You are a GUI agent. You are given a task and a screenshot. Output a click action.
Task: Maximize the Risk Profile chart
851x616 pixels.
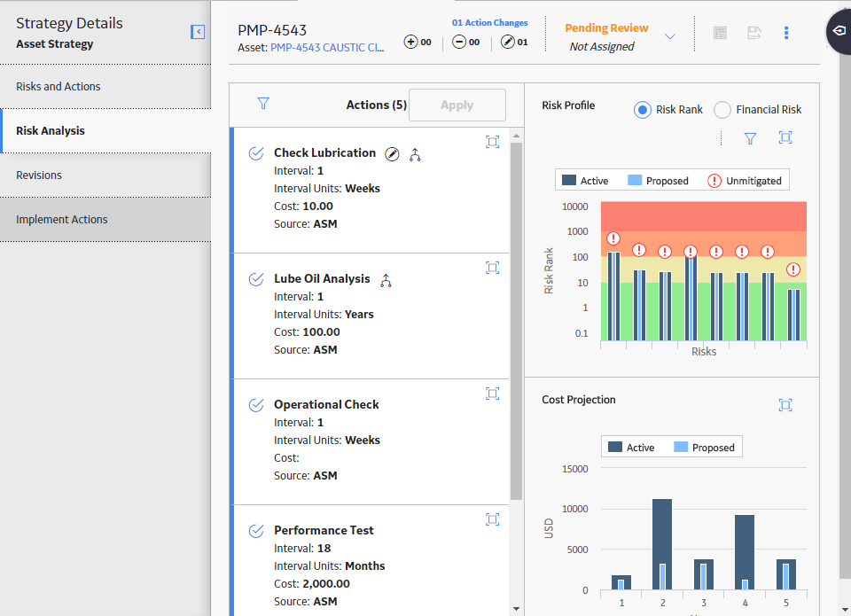785,138
